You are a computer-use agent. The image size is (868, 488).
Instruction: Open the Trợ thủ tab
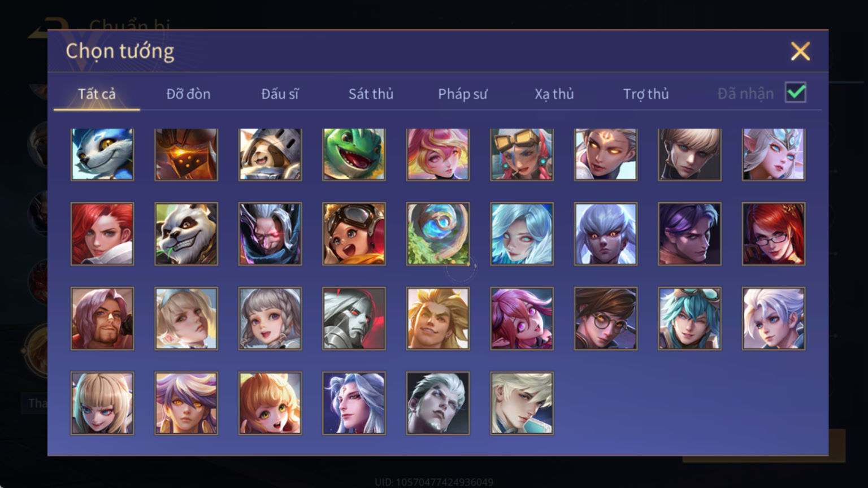[x=645, y=94]
